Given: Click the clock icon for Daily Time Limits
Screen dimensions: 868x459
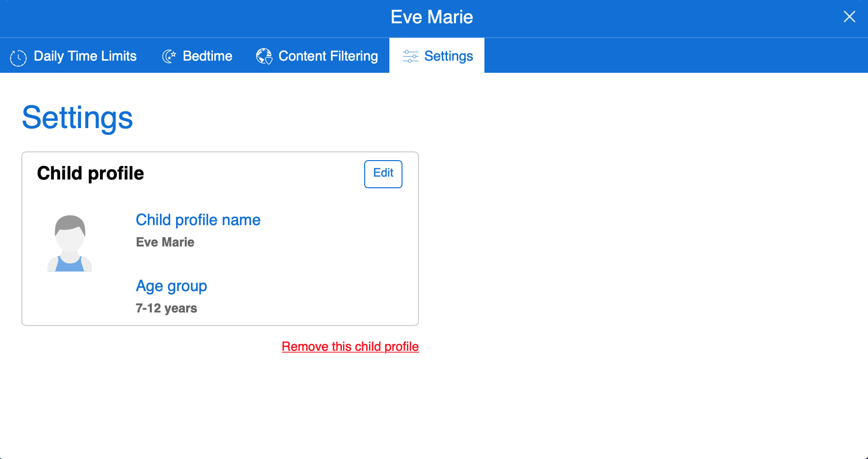Looking at the screenshot, I should 18,58.
